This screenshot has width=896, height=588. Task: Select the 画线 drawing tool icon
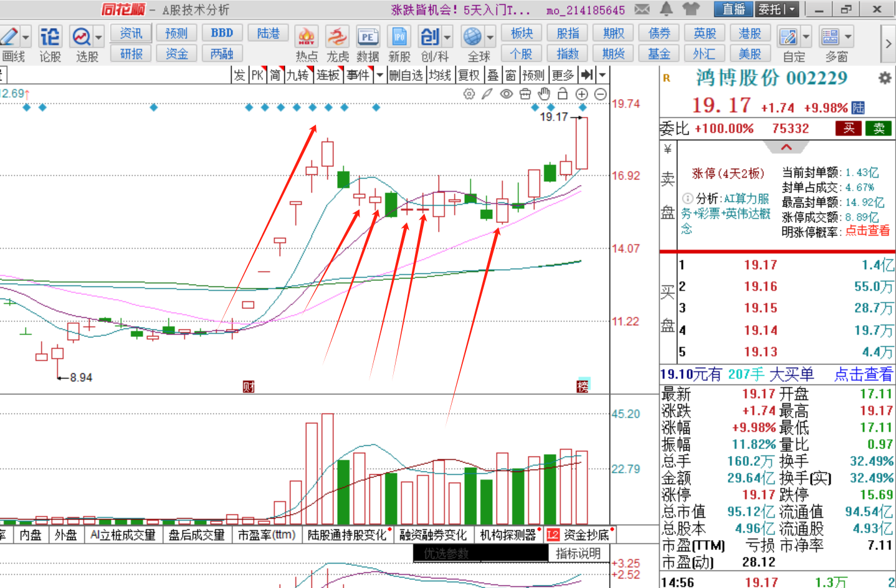tap(9, 37)
